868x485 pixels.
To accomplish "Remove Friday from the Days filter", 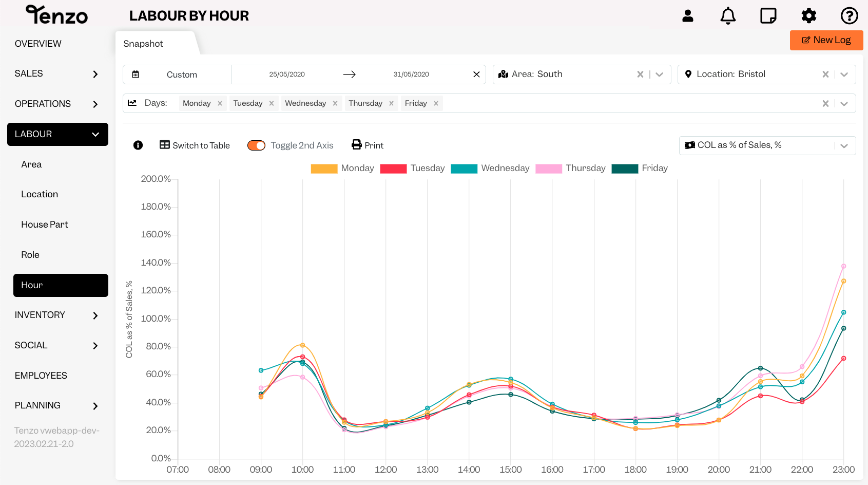I will [436, 103].
